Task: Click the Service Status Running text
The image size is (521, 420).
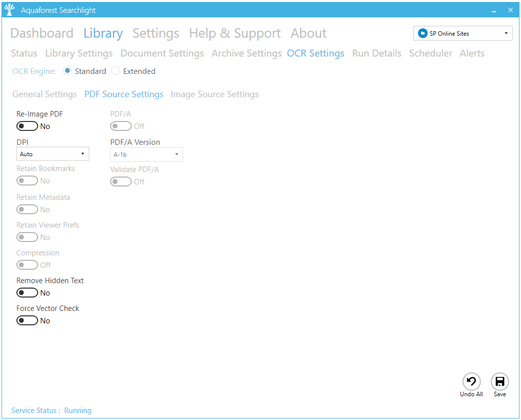Action: (78, 411)
